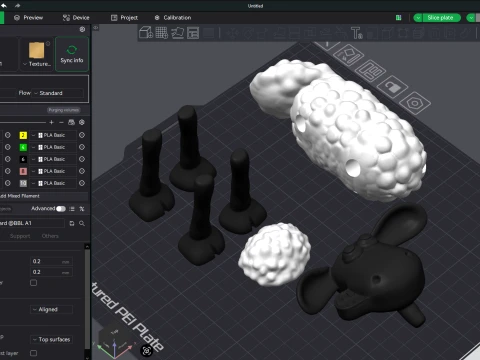
Task: Expand the dropdown arrow attached to Slice plate
Action: tap(418, 18)
